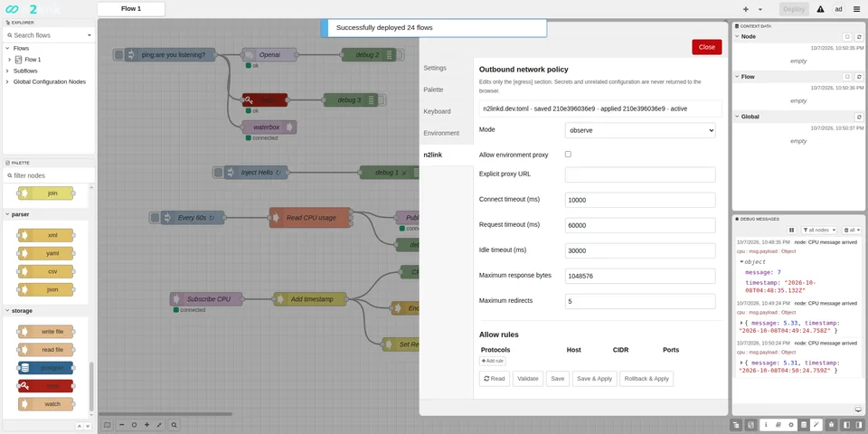The image size is (868, 434).
Task: Open the n2link settings tab
Action: coord(446,155)
